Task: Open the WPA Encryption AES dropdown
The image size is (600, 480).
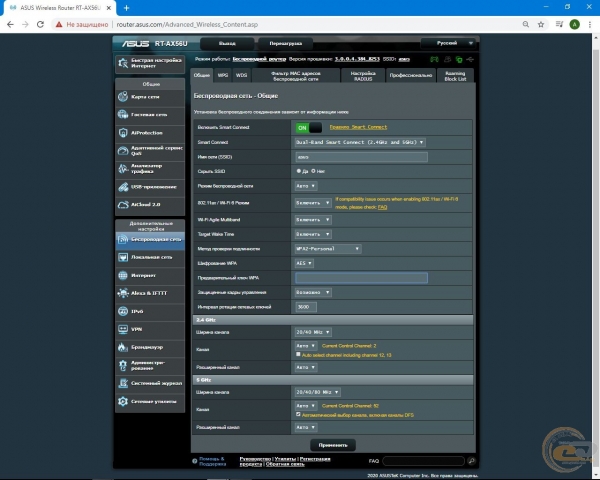Action: 304,263
